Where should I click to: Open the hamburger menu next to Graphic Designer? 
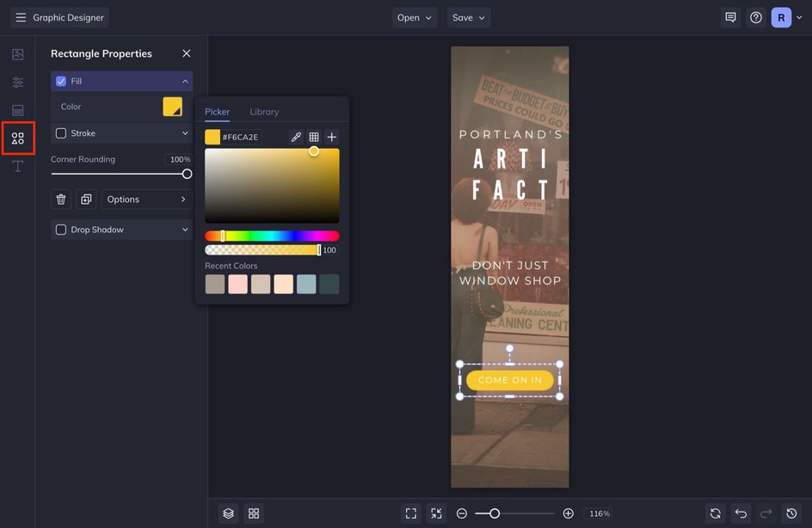(x=21, y=17)
